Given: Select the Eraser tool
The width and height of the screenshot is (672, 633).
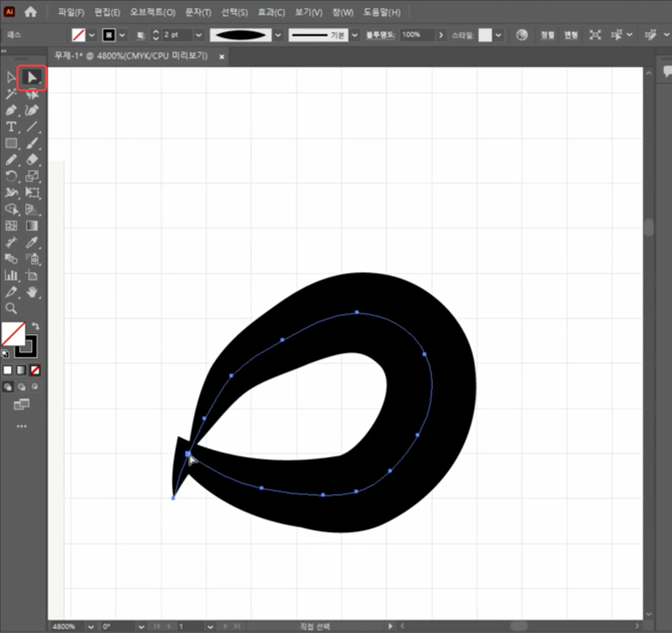Looking at the screenshot, I should pyautogui.click(x=32, y=160).
